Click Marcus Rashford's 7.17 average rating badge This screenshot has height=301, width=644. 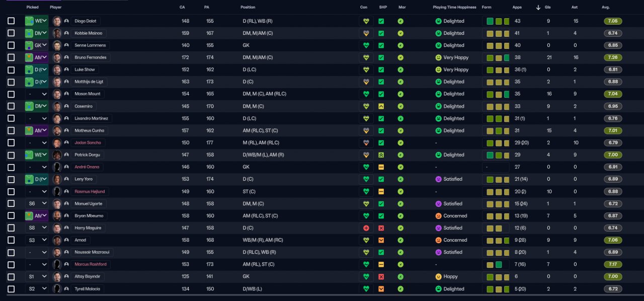tap(613, 264)
